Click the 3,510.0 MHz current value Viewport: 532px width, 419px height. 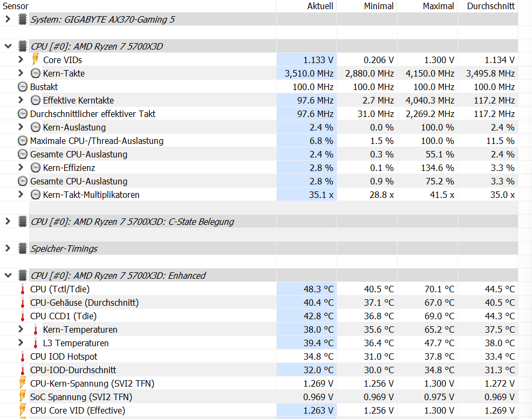[x=309, y=73]
